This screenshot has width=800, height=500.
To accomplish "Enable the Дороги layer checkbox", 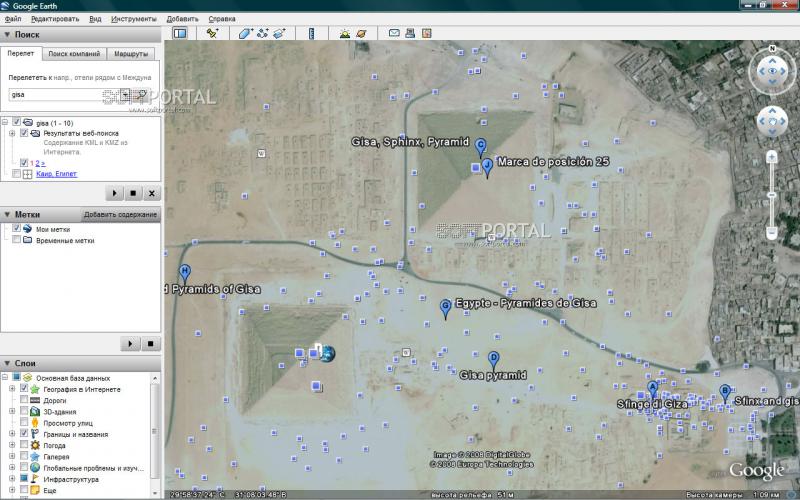I will [23, 400].
